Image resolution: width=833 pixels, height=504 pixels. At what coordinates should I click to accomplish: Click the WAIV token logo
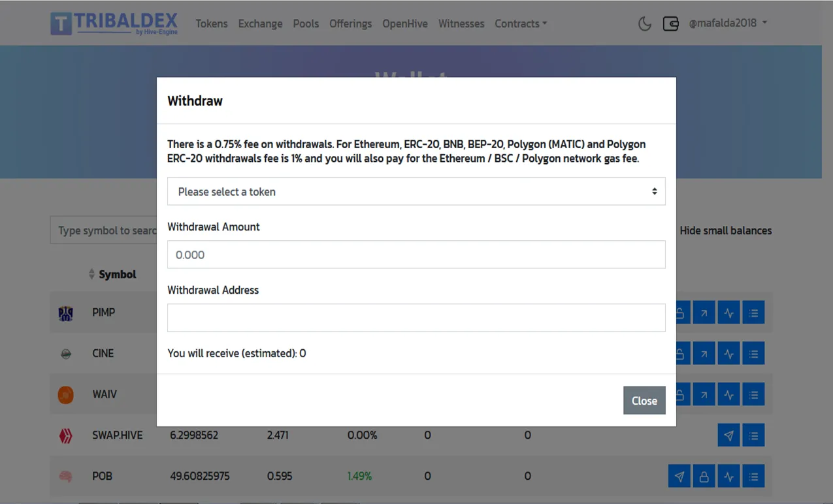[x=65, y=395]
